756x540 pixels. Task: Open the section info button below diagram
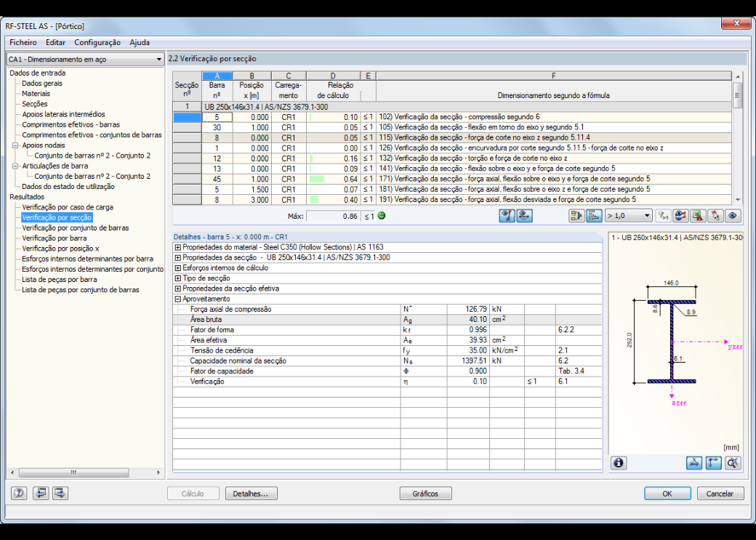click(619, 463)
